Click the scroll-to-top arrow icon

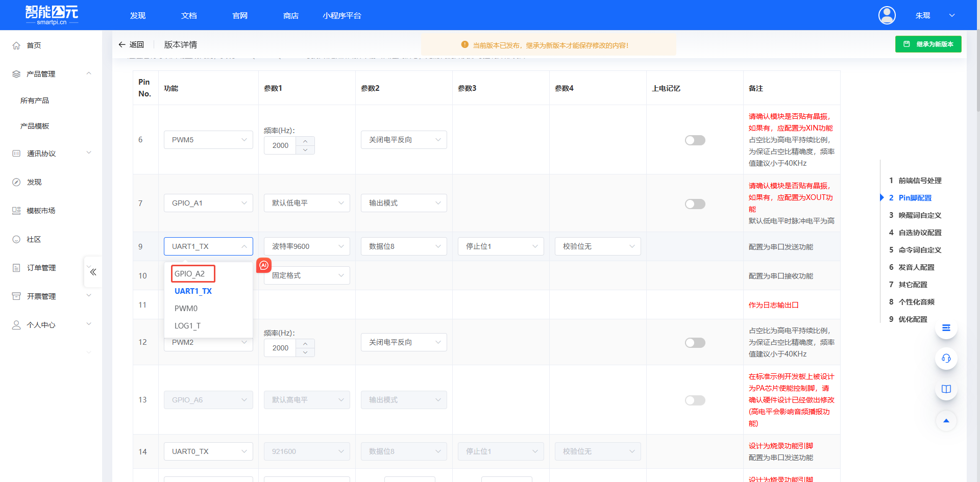coord(946,421)
